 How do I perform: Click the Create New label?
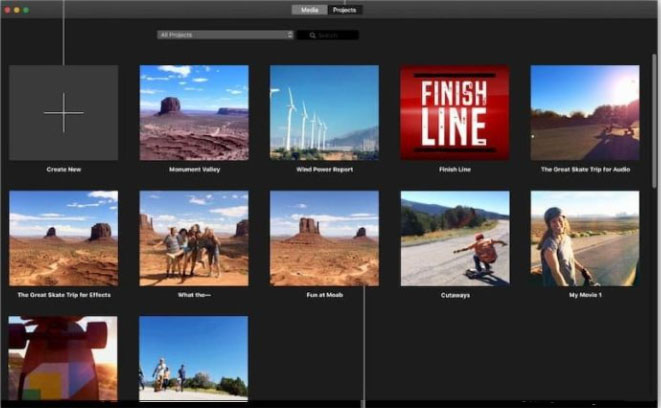(x=64, y=169)
